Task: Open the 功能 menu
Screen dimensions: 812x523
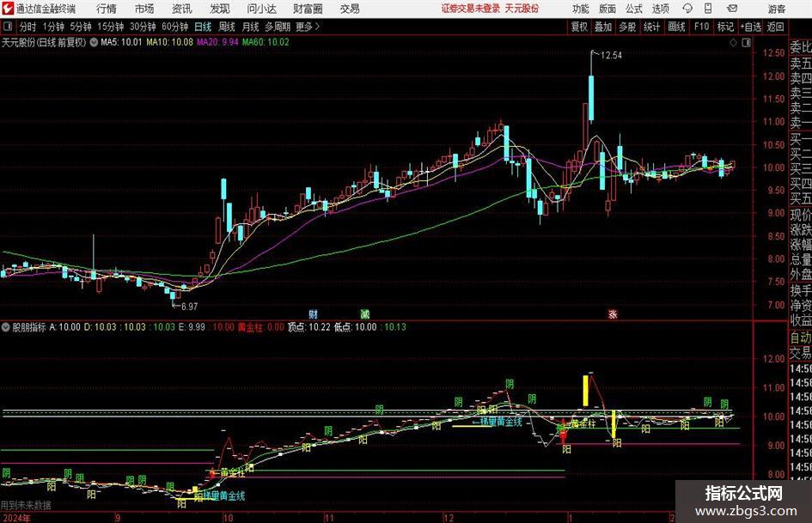Action: coord(581,9)
